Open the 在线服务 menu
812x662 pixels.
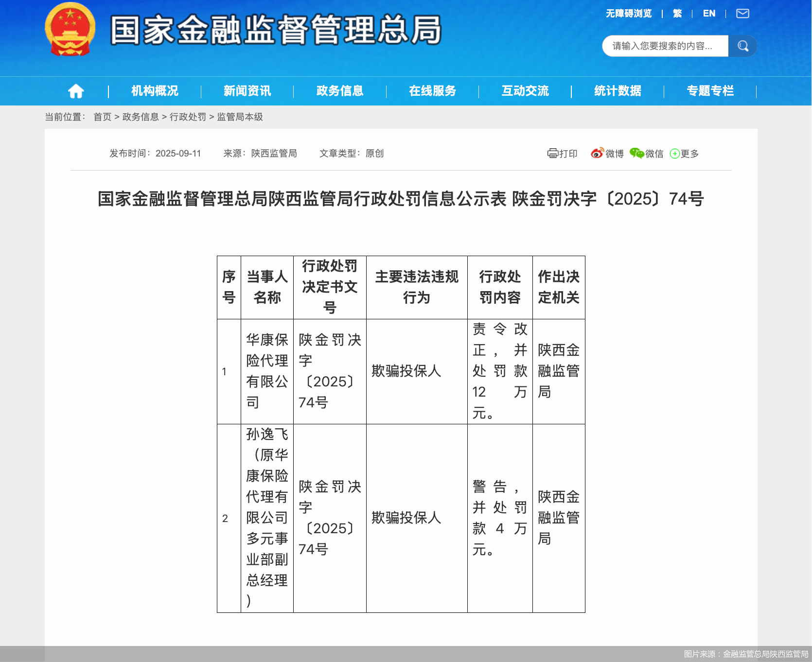tap(432, 91)
